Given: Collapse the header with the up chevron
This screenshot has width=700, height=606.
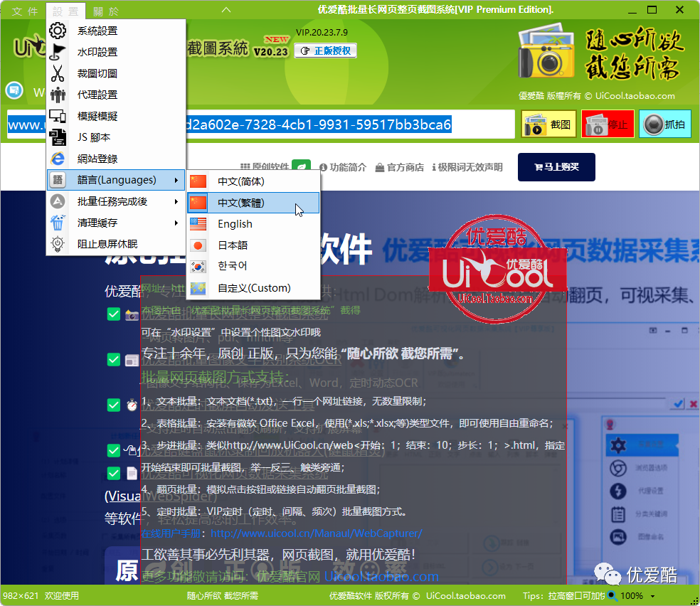Looking at the screenshot, I should click(x=226, y=10).
